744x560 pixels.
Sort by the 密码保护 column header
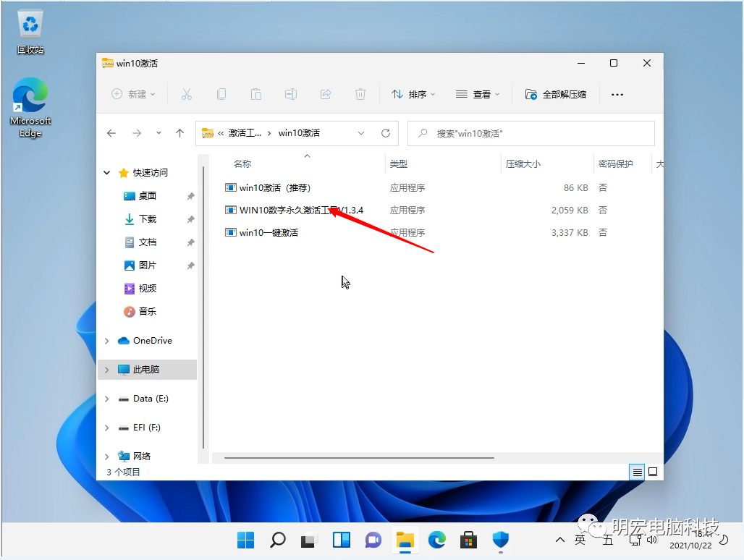pyautogui.click(x=615, y=164)
